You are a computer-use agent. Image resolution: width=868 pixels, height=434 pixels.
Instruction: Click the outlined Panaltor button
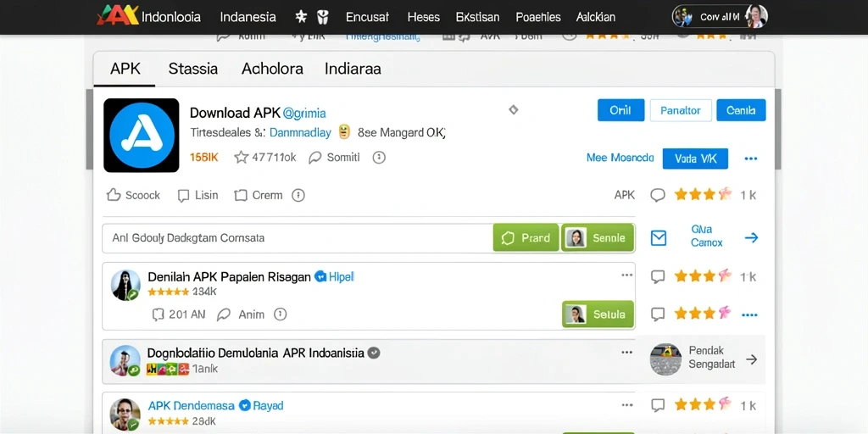point(681,110)
